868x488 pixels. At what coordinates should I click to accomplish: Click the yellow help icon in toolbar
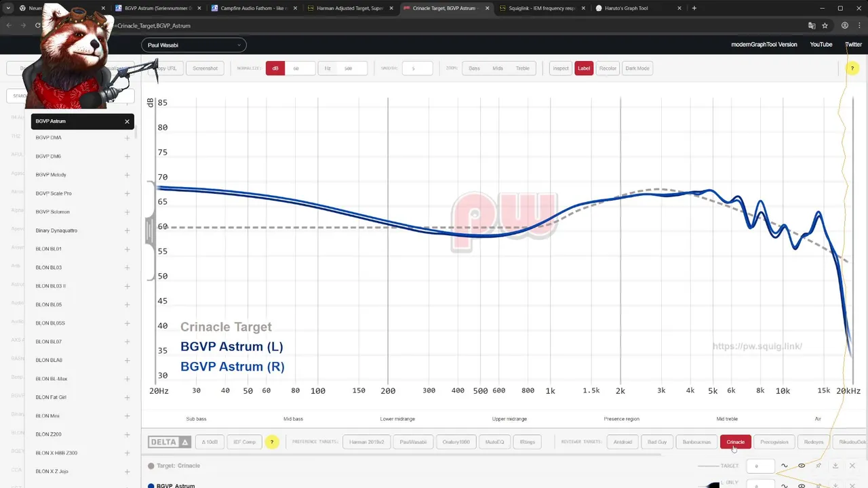[852, 68]
